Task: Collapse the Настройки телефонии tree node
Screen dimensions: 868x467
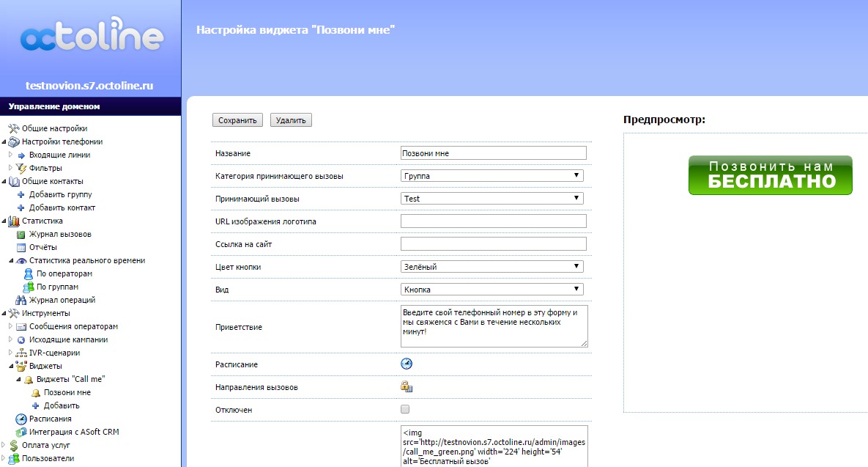Action: pyautogui.click(x=4, y=141)
